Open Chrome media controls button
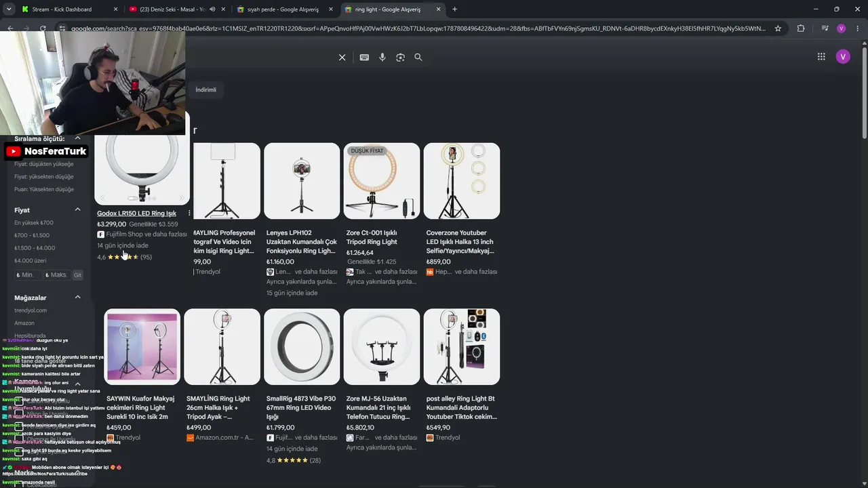This screenshot has width=868, height=488. 825,28
